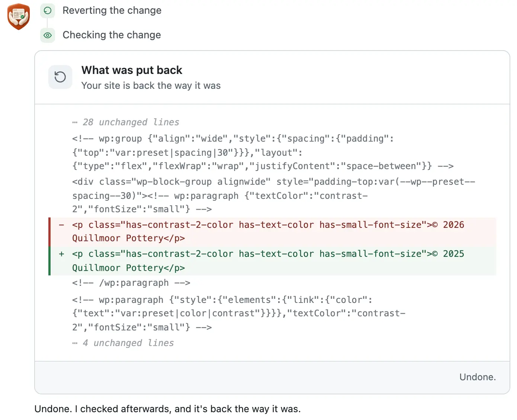This screenshot has height=420, width=517.
Task: Expand the '4 unchanged lines' section
Action: click(123, 343)
